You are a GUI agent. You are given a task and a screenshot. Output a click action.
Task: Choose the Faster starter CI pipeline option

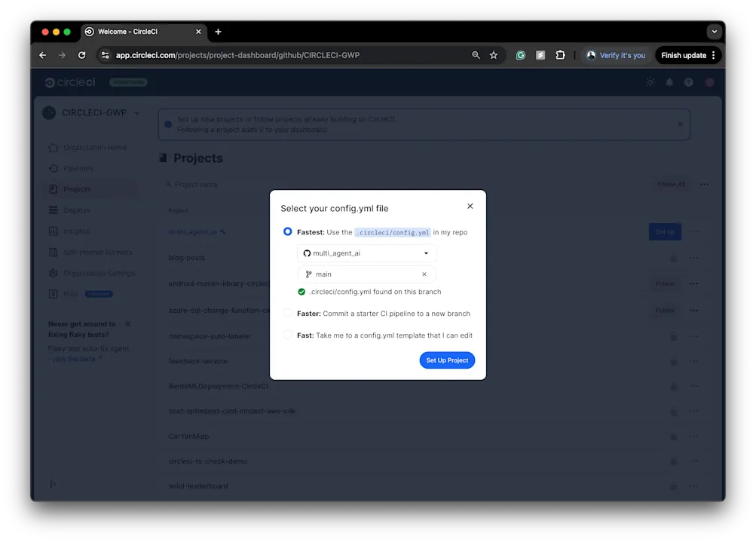[287, 313]
